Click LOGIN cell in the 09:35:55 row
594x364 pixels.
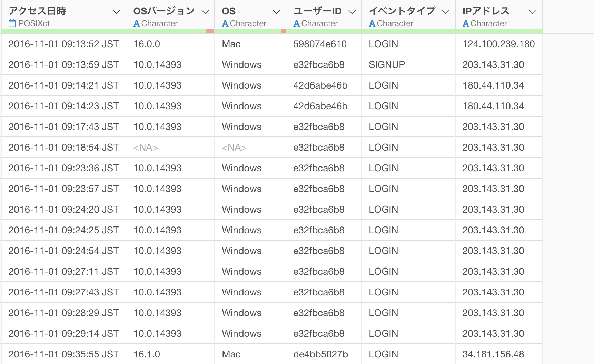(408, 354)
